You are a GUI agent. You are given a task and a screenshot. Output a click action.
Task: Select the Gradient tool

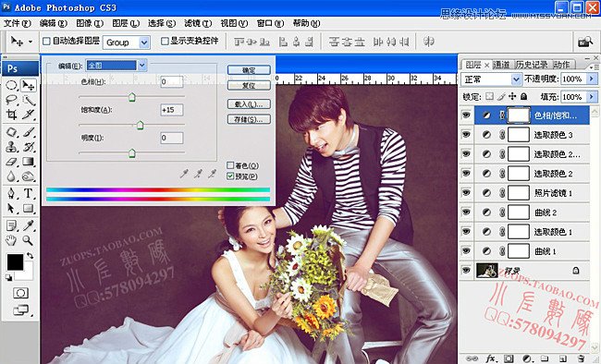tap(28, 162)
